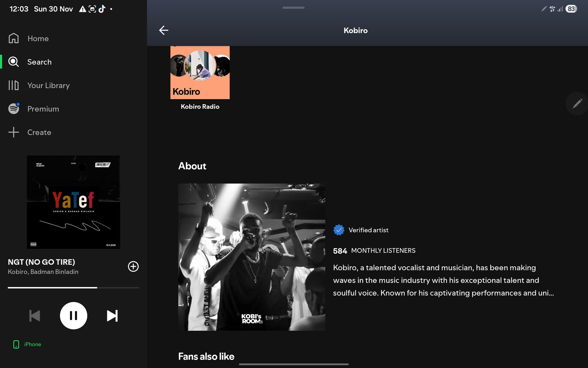Tap the Kobiro Radio title link
The height and width of the screenshot is (368, 588).
(200, 107)
